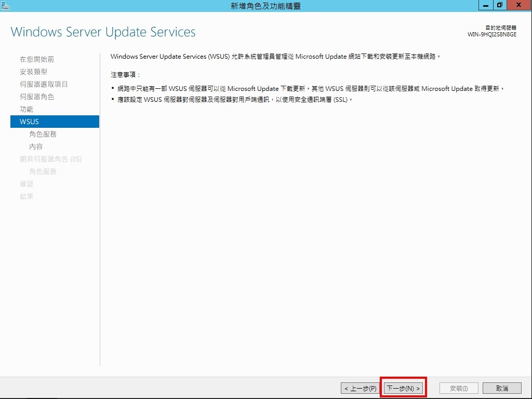
Task: Open the 功能 step
Action: point(26,109)
